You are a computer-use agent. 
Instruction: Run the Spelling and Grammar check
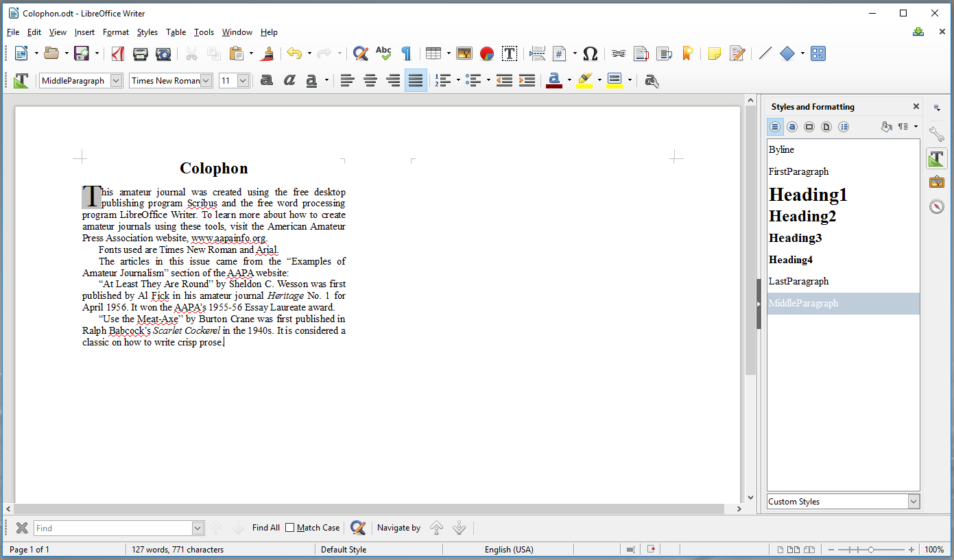point(383,53)
